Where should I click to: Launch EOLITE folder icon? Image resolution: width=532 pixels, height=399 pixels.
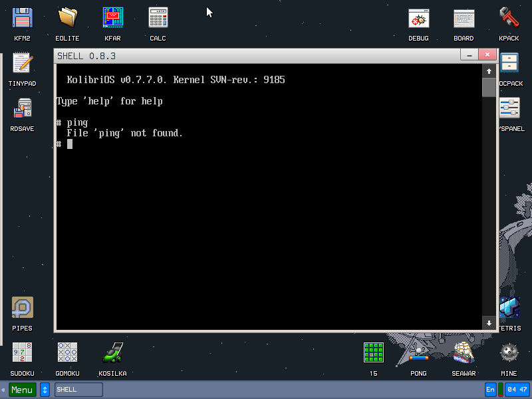[68, 18]
